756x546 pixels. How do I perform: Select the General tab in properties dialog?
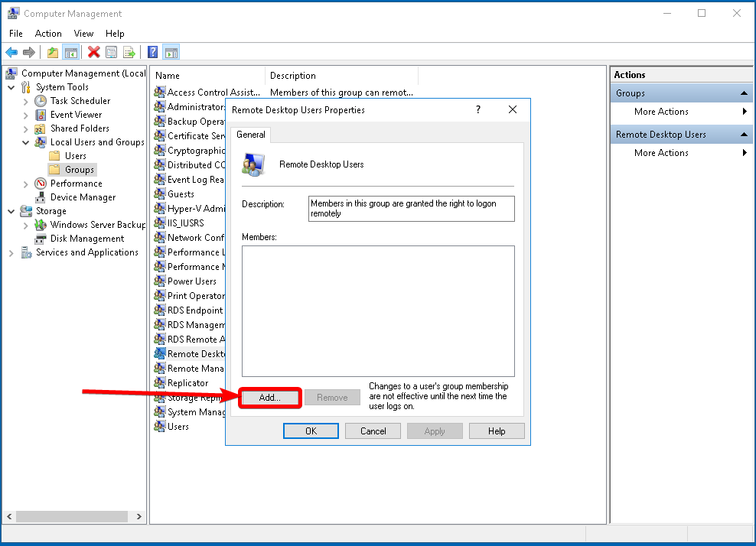(x=251, y=135)
